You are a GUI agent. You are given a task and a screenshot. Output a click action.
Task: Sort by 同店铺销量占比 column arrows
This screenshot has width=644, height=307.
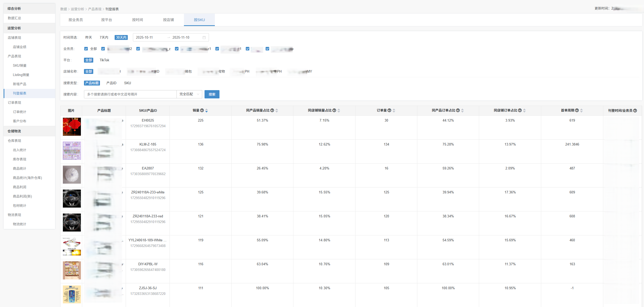click(x=339, y=110)
